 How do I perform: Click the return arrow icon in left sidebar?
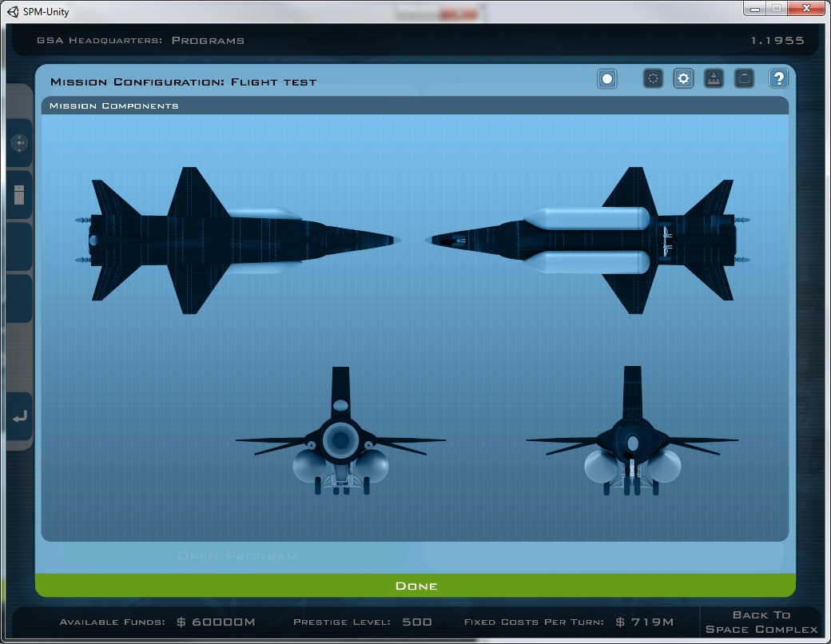pos(19,417)
